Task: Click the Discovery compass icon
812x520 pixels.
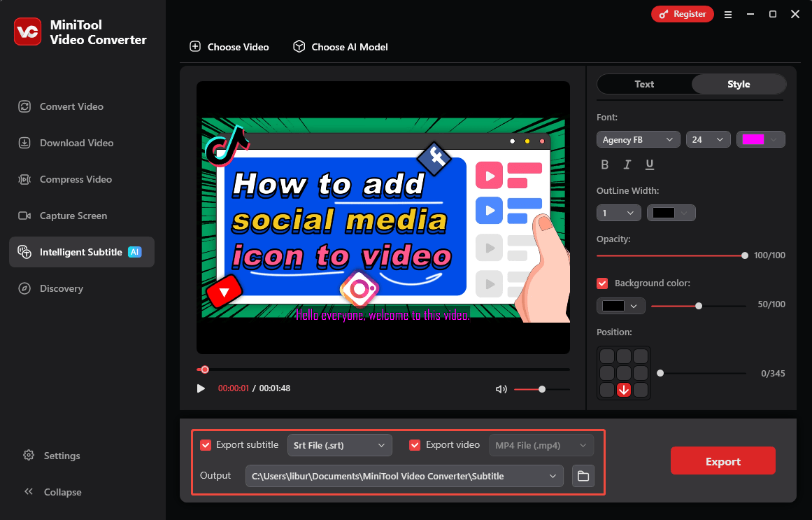Action: click(x=24, y=288)
